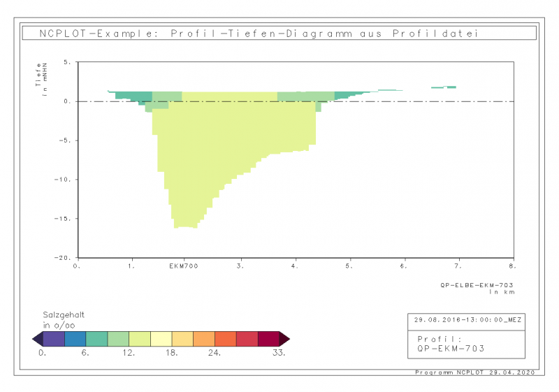Click the pale yellow swatch before 18.

161,339
